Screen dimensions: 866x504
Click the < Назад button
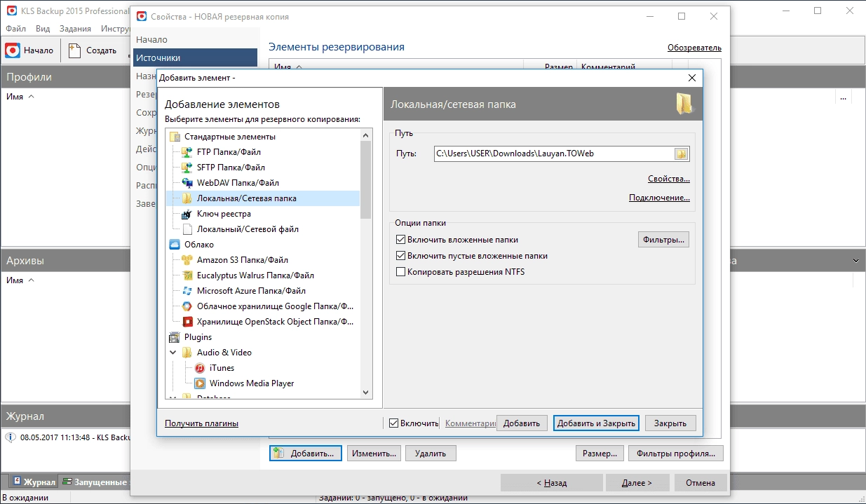[x=552, y=483]
